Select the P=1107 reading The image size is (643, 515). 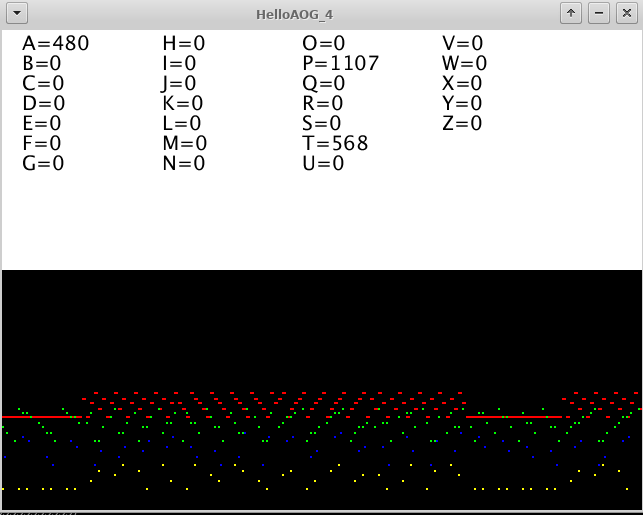click(x=340, y=64)
